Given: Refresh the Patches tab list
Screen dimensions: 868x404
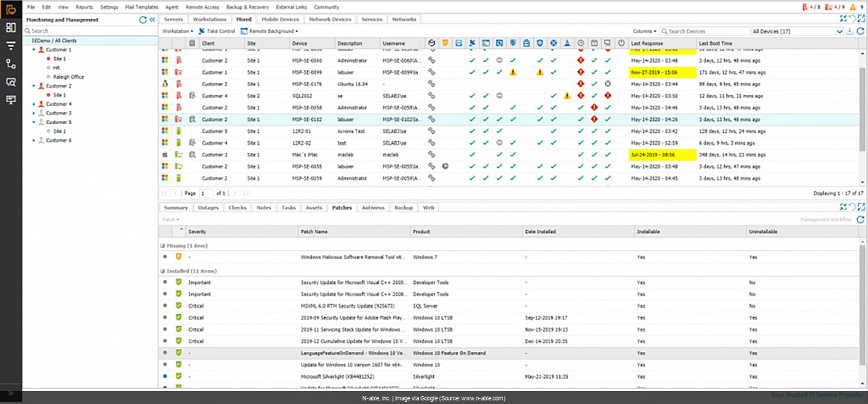Looking at the screenshot, I should click(x=860, y=219).
